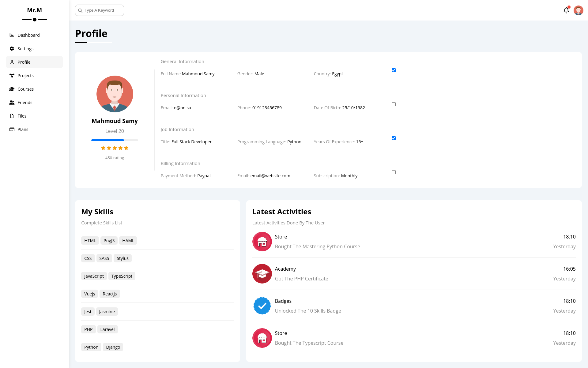Click the TypeScript skill tag
588x368 pixels.
coord(122,276)
